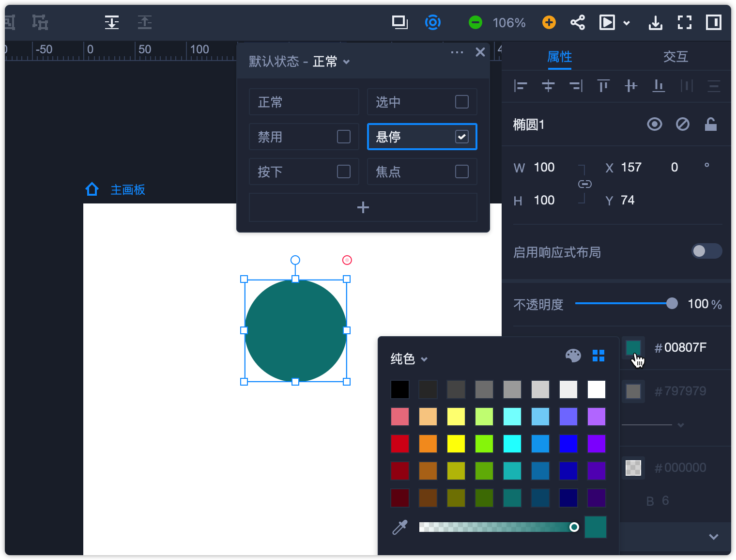736x560 pixels.
Task: Click the lock icon for 椭圆1
Action: pyautogui.click(x=710, y=124)
